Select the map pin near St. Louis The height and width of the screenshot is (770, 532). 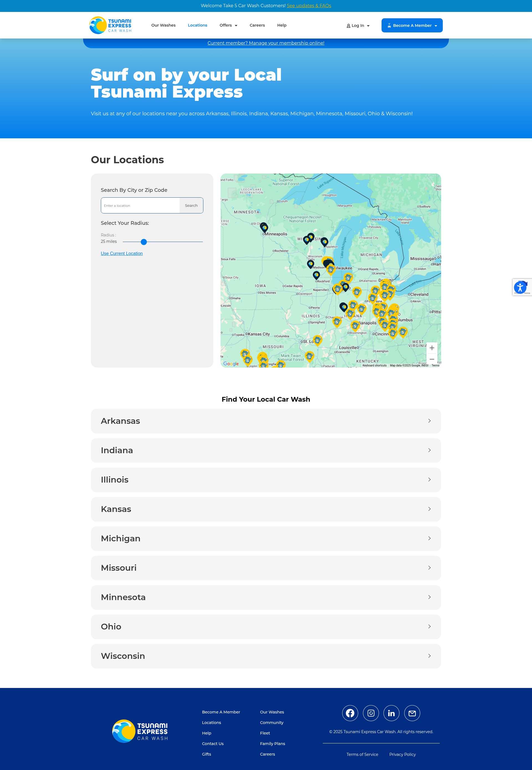pos(318,340)
